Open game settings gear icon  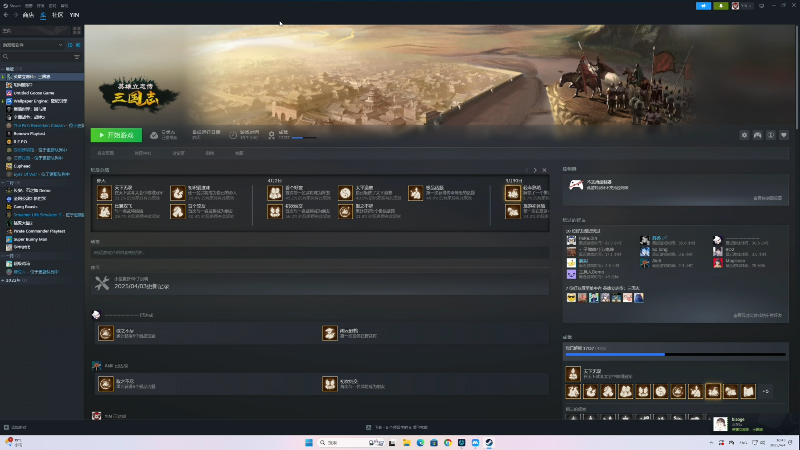click(744, 135)
